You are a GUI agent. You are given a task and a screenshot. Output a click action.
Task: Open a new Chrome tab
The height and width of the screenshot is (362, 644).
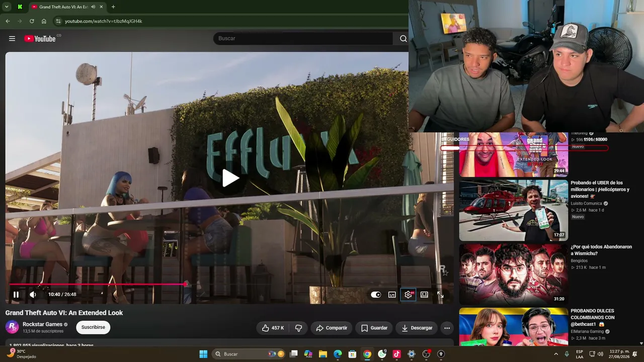pyautogui.click(x=113, y=7)
